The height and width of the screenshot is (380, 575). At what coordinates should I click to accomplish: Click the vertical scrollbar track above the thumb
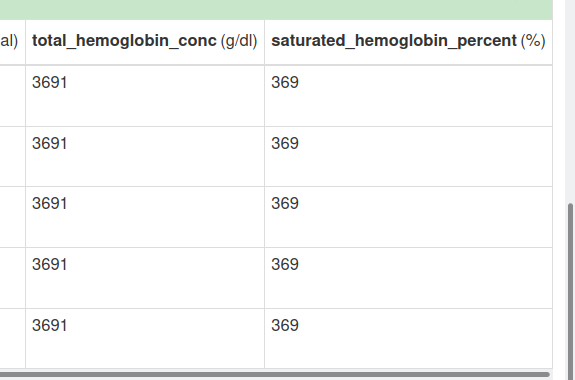[571, 102]
